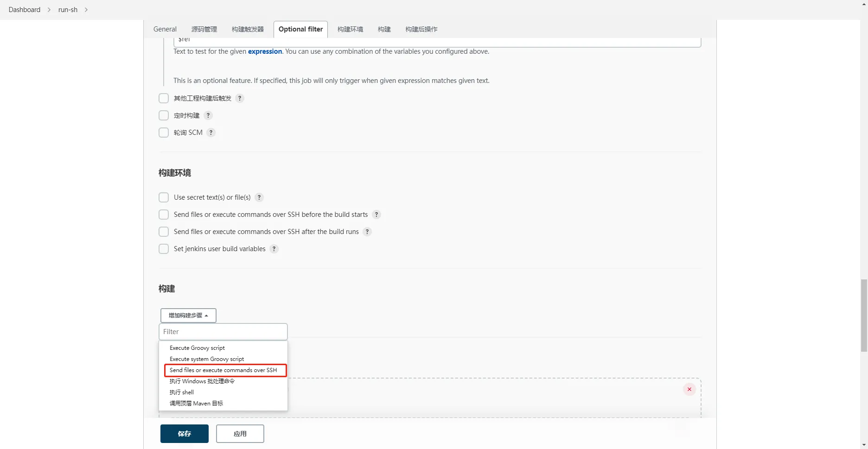Delete build step with red X icon
868x449 pixels.
[x=689, y=389]
